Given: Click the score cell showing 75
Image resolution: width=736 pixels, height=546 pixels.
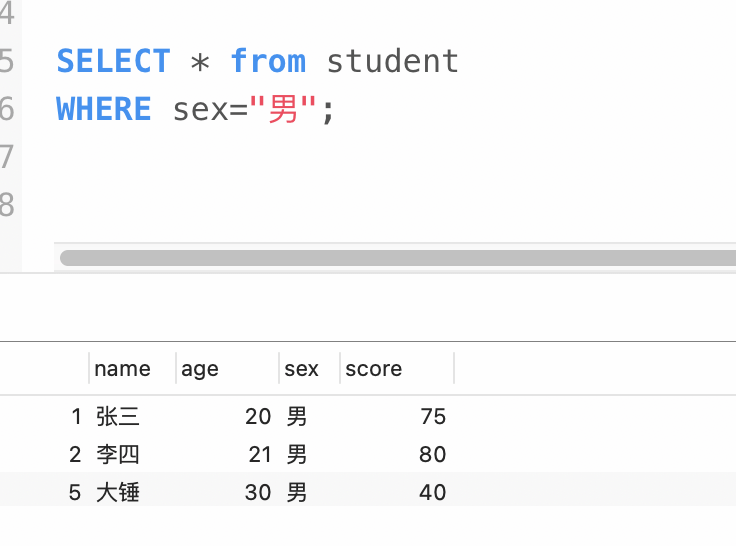Looking at the screenshot, I should click(432, 417).
